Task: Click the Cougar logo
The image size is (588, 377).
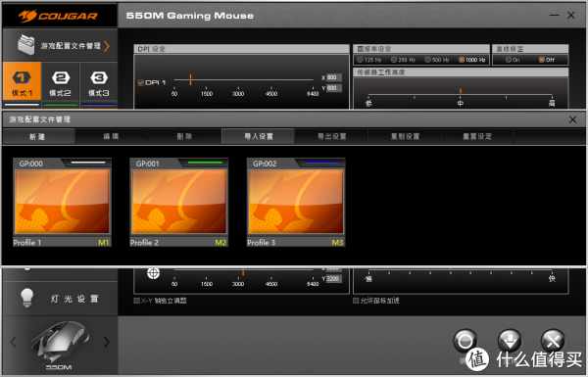Action: [58, 16]
